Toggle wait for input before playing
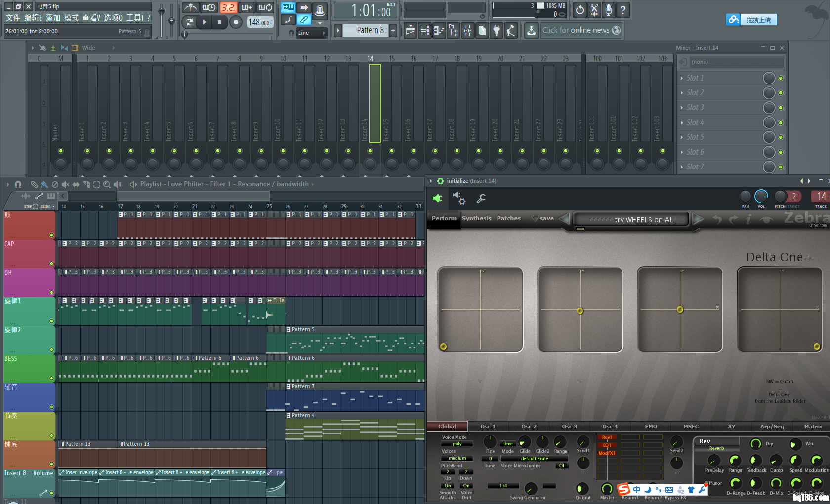This screenshot has width=830, height=504. click(x=209, y=8)
